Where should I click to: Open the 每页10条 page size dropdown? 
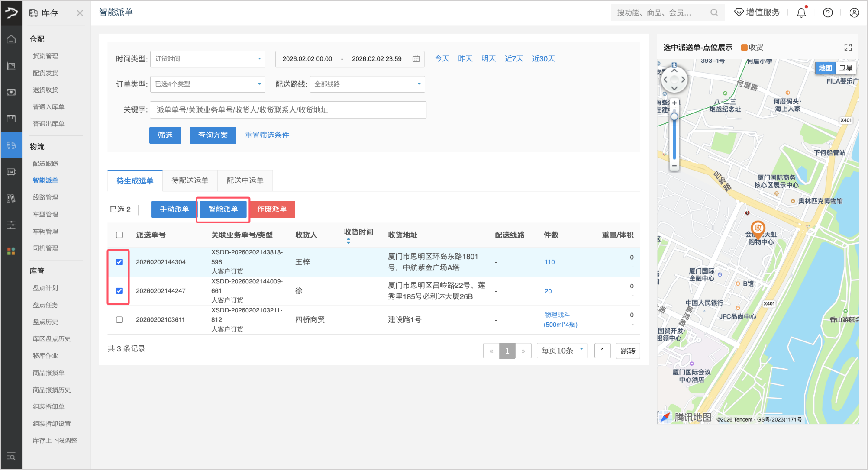pos(561,351)
